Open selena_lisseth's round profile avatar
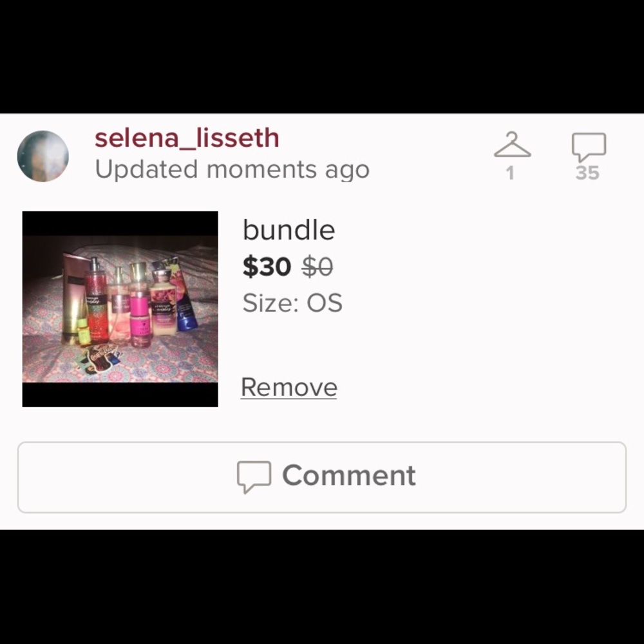Image resolution: width=644 pixels, height=644 pixels. click(43, 156)
